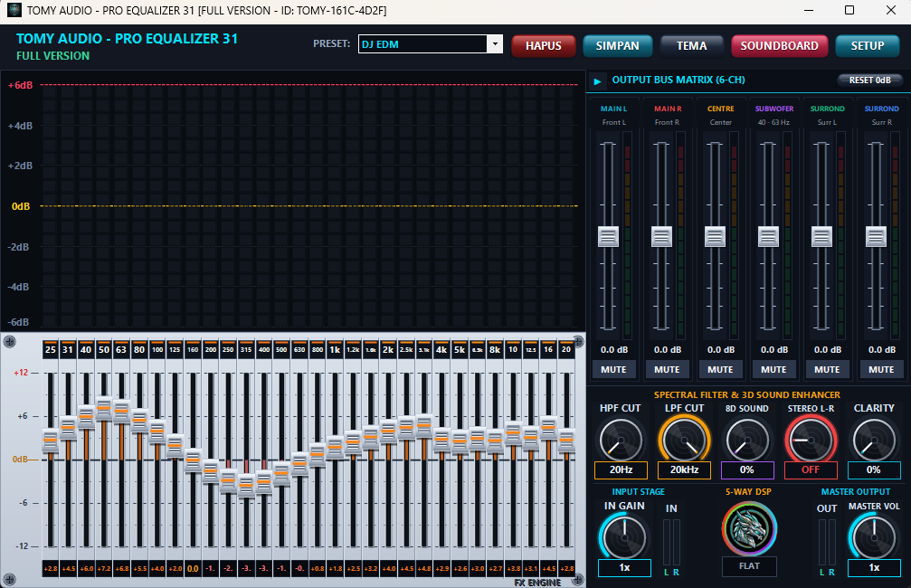The width and height of the screenshot is (911, 588).
Task: Click the play arrow beside Output Bus Matrix
Action: [x=597, y=81]
